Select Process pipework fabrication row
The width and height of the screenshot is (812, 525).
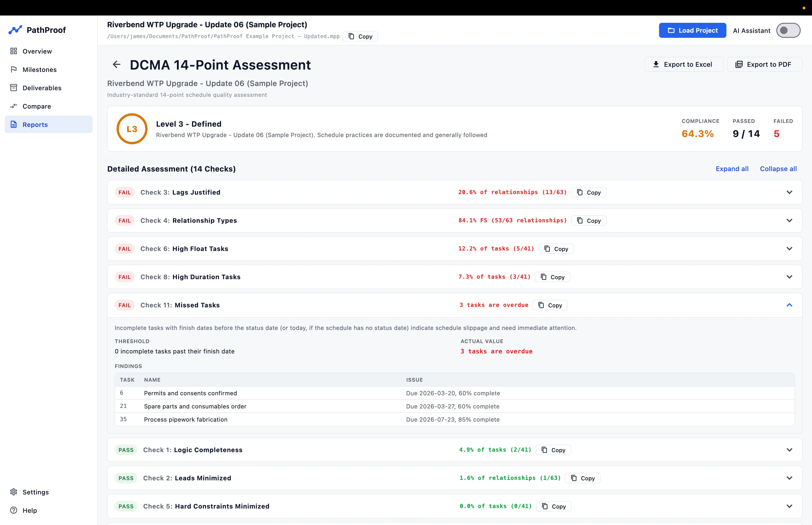pyautogui.click(x=455, y=419)
